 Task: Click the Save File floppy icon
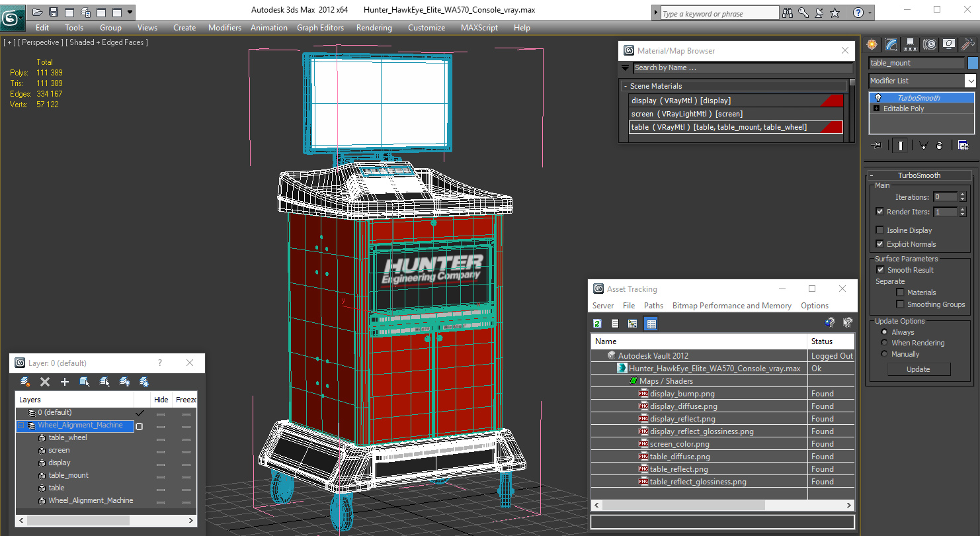click(x=54, y=12)
